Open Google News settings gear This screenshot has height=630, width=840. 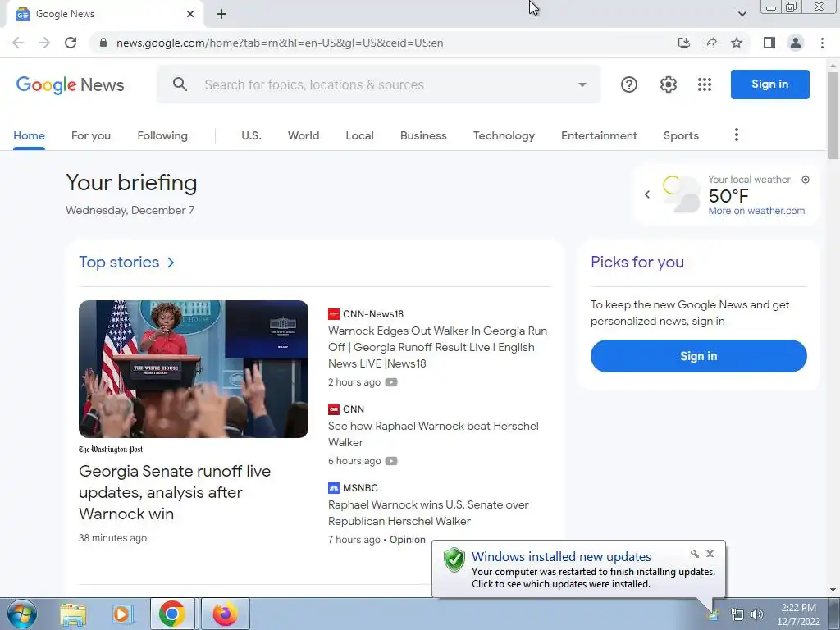click(668, 84)
